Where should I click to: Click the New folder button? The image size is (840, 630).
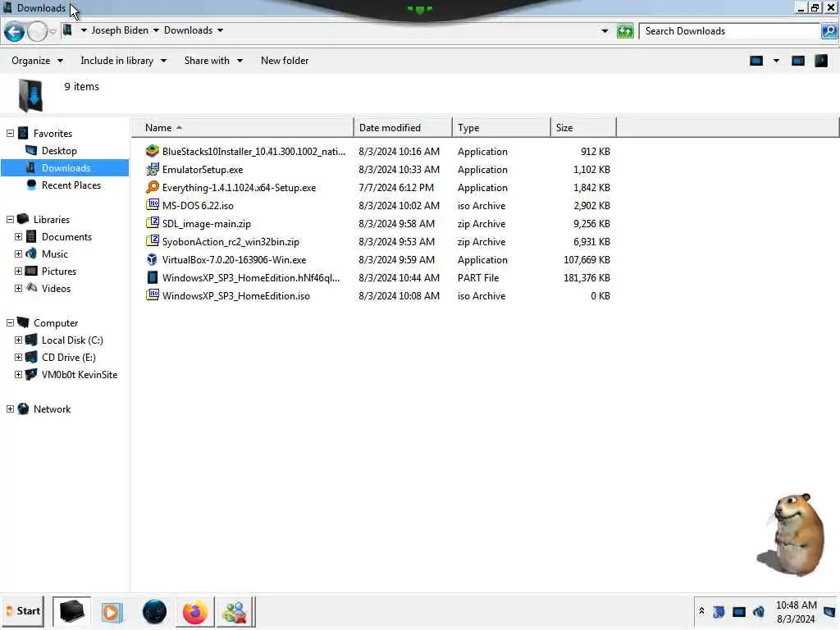pyautogui.click(x=285, y=61)
